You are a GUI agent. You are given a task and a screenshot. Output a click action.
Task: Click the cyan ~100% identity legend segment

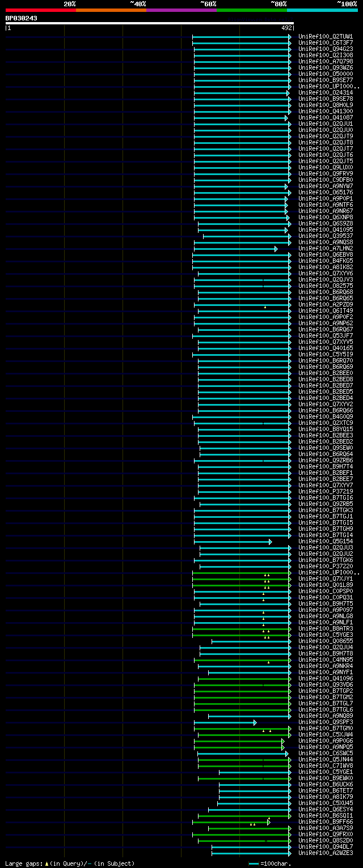tap(322, 10)
